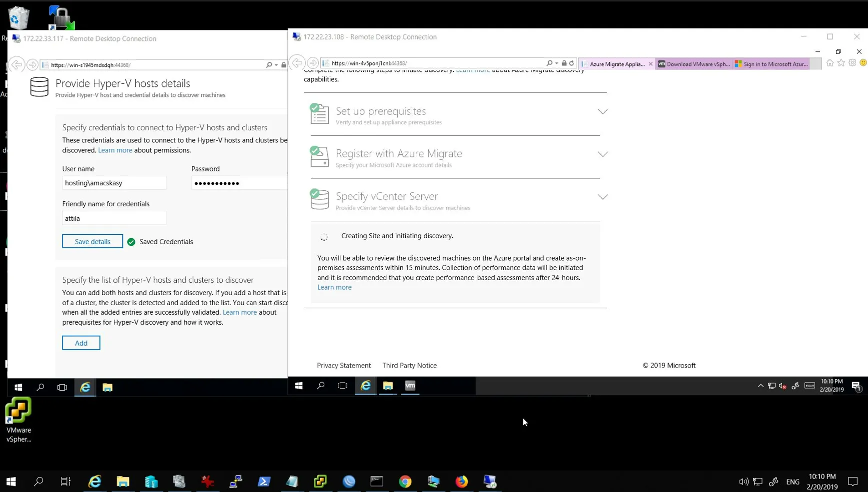
Task: Launch PowerShell from the host taskbar
Action: coord(264,481)
